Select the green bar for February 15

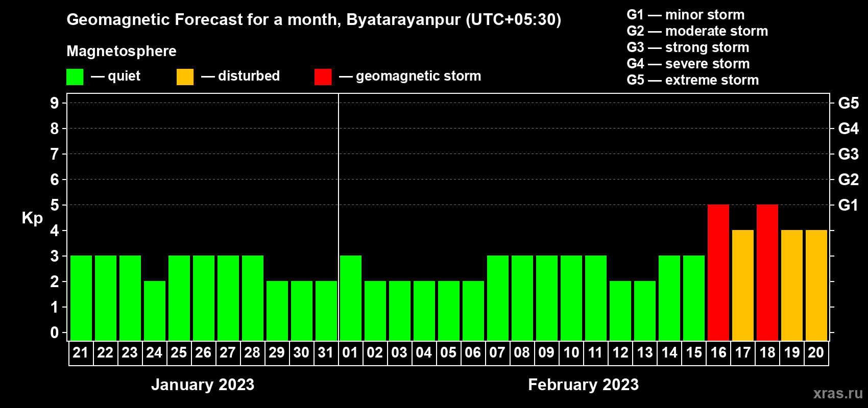pyautogui.click(x=694, y=298)
